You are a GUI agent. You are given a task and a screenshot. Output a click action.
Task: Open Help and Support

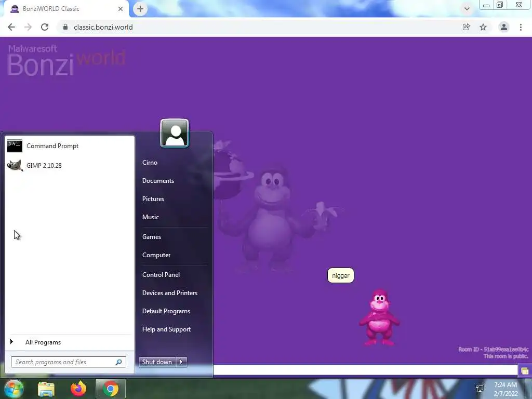click(x=166, y=329)
